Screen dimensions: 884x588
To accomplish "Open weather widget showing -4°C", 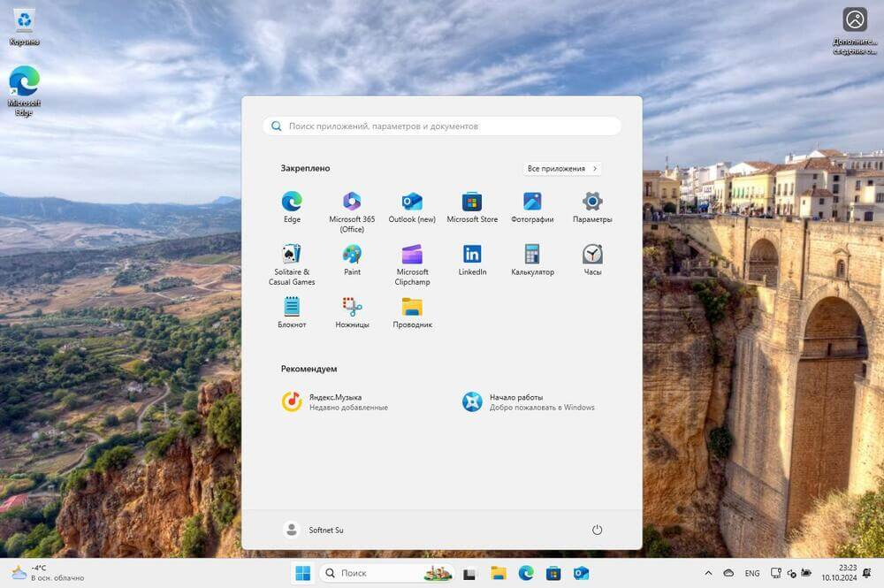I will (48, 573).
